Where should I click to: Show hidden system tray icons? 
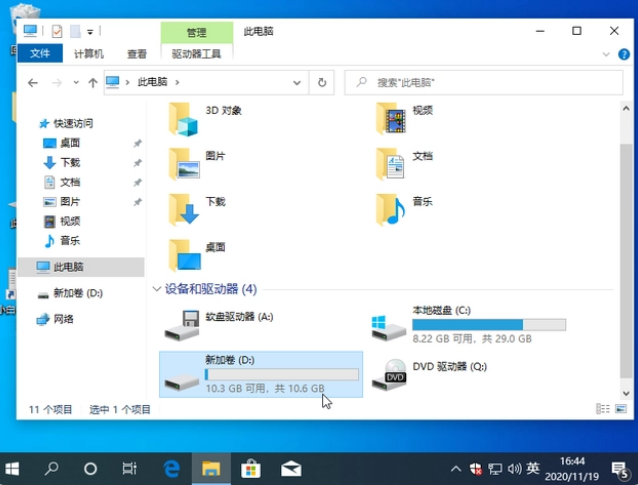coord(456,469)
